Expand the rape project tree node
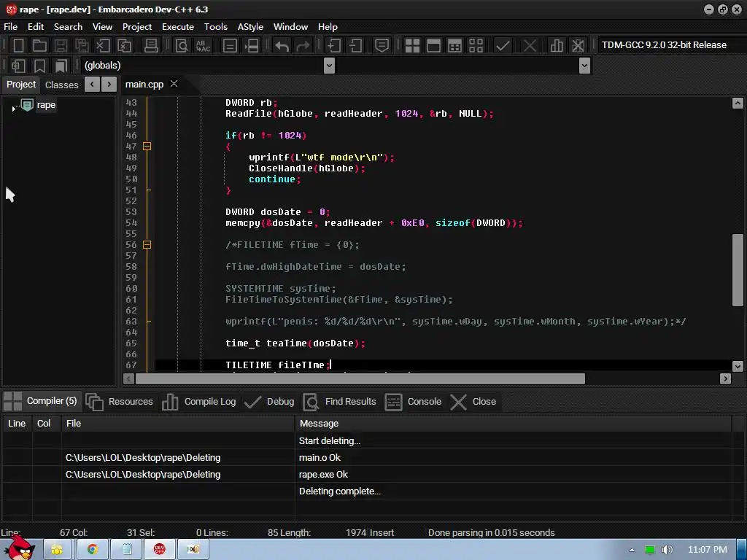747x560 pixels. (13, 109)
